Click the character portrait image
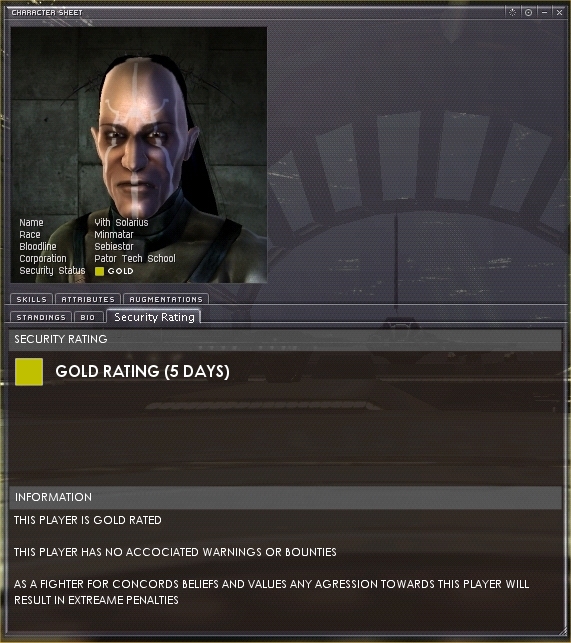The width and height of the screenshot is (571, 643). (x=139, y=155)
